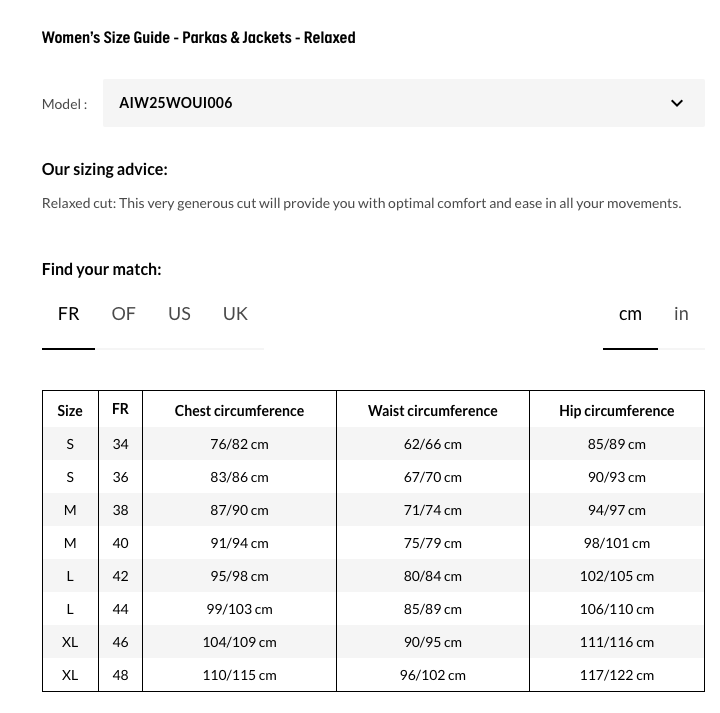Click the chevron arrow in the Model selector
This screenshot has width=720, height=713.
point(677,103)
